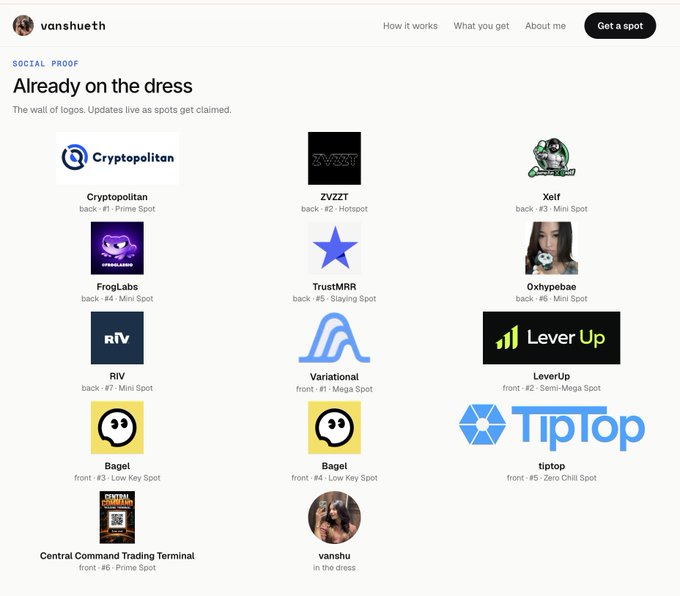The image size is (680, 596).
Task: Click 'back · #4 · Mini Spot' text
Action: 117,299
